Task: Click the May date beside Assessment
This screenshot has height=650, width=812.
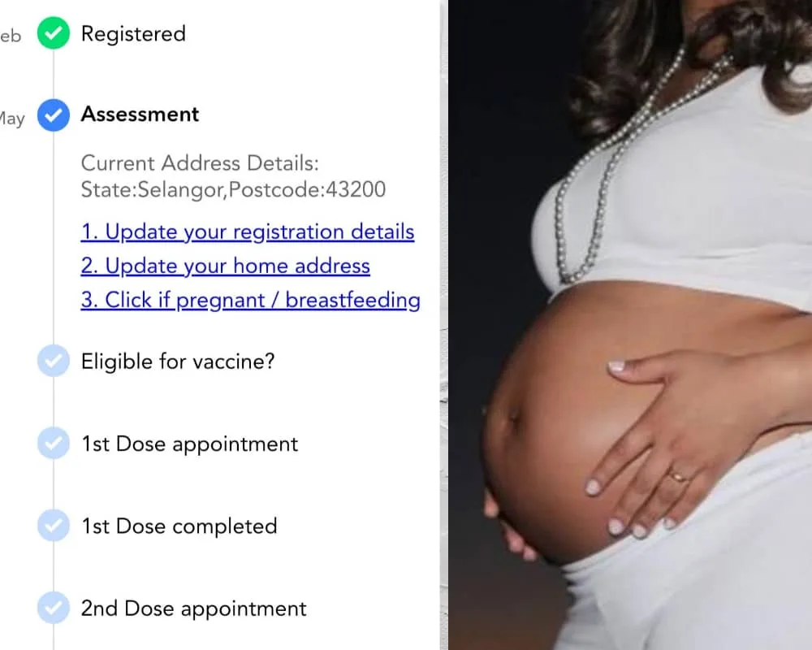Action: tap(12, 119)
